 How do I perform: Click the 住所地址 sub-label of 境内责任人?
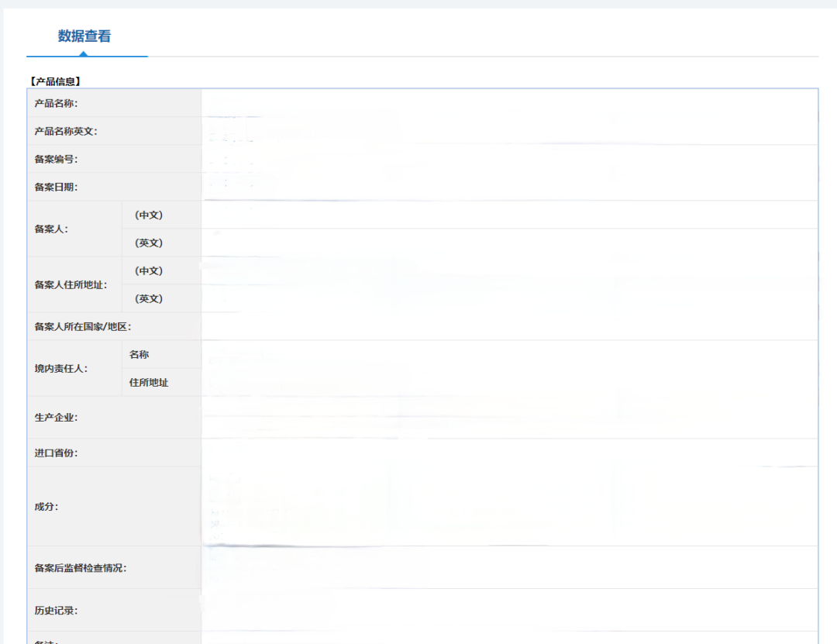tap(149, 382)
